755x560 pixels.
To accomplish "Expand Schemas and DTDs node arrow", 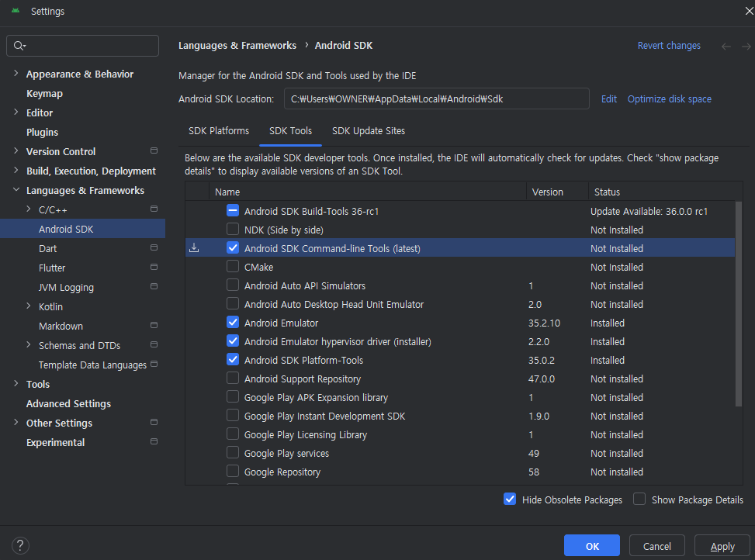I will (29, 344).
